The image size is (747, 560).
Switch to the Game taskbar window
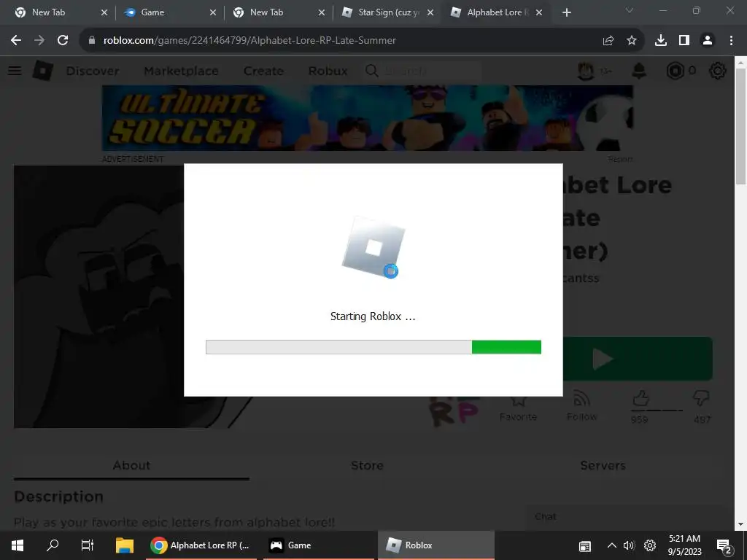(x=318, y=545)
